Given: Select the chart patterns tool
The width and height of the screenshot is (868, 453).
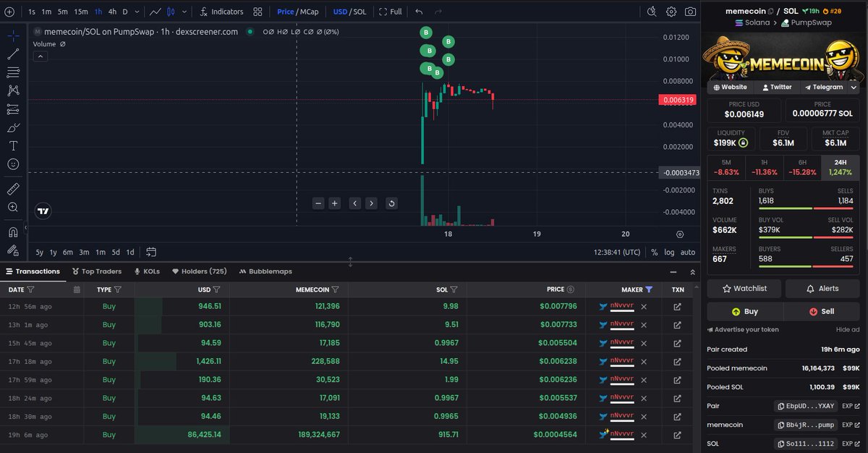Looking at the screenshot, I should pos(13,90).
